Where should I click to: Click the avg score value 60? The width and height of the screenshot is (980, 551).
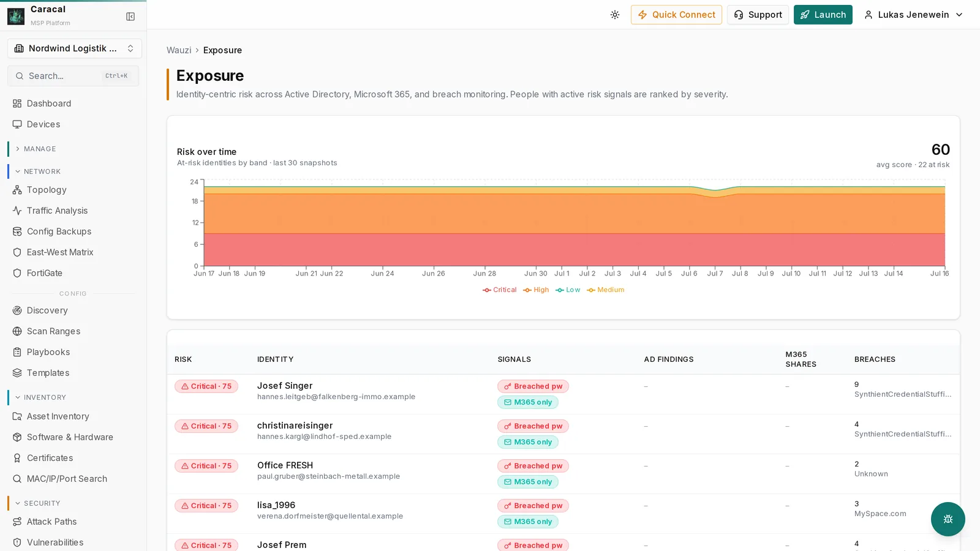[x=940, y=150]
